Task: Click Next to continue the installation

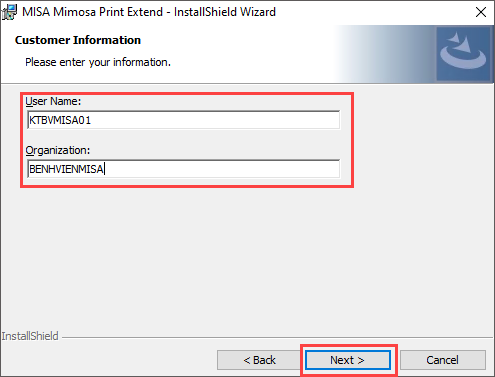Action: [348, 360]
